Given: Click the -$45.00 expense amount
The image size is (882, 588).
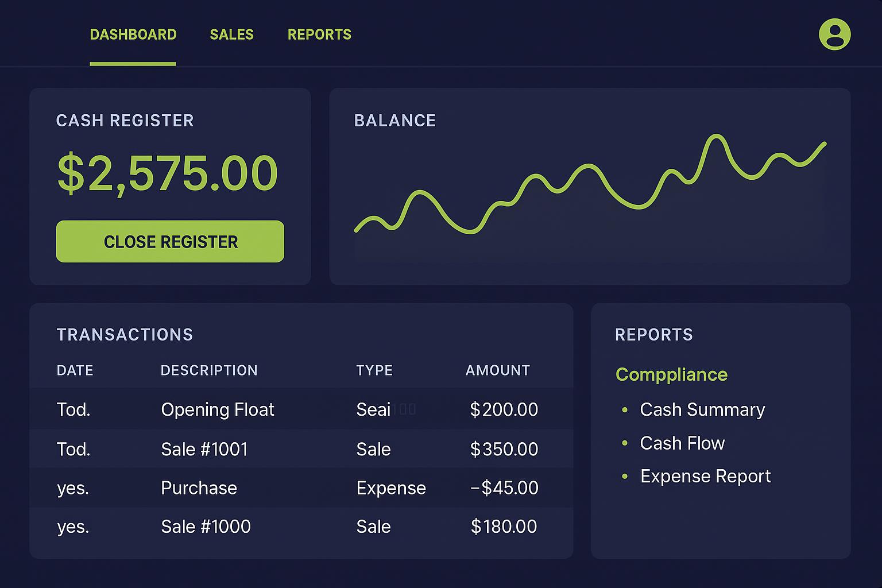Looking at the screenshot, I should [504, 488].
